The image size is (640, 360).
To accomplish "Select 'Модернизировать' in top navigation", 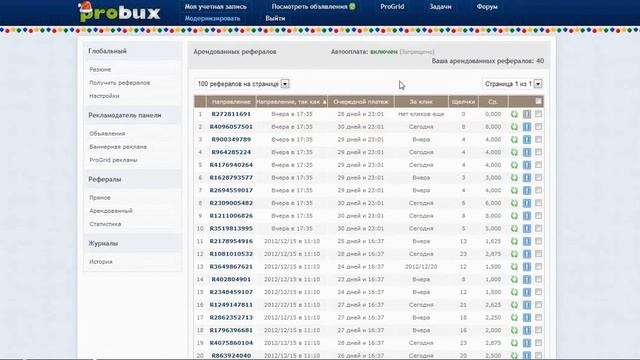I will 212,18.
